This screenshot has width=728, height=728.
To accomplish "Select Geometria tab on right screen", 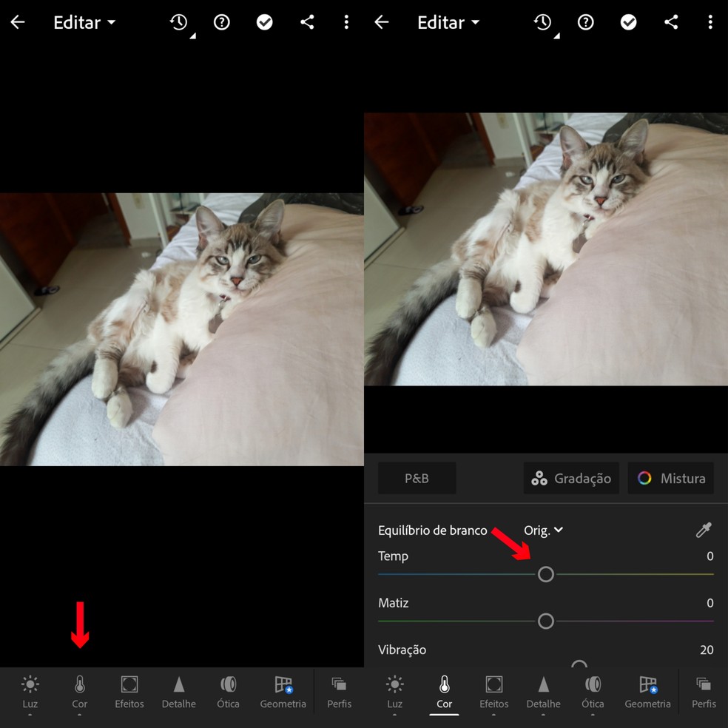I will click(647, 692).
